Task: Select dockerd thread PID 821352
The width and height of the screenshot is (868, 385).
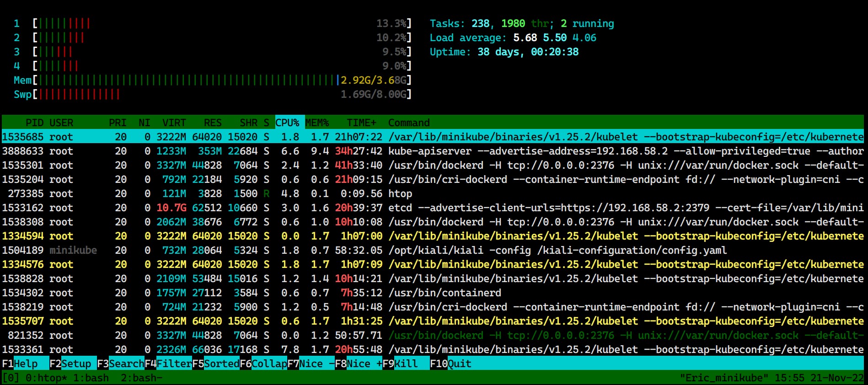Action: [433, 335]
